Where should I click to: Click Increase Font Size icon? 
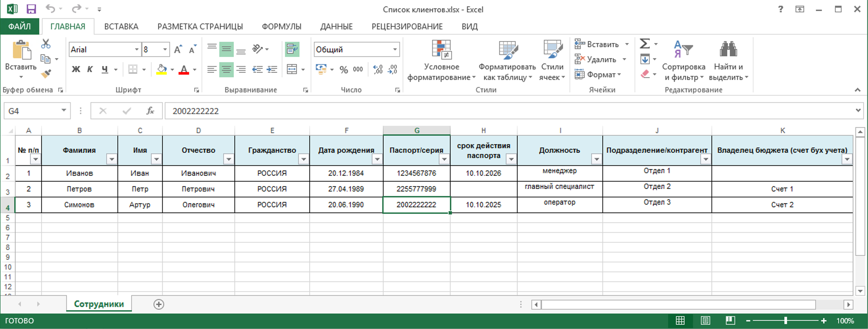tap(178, 50)
